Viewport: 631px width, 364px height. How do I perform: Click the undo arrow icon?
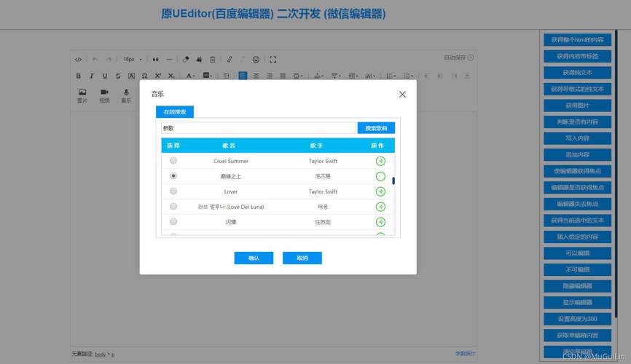pyautogui.click(x=95, y=60)
